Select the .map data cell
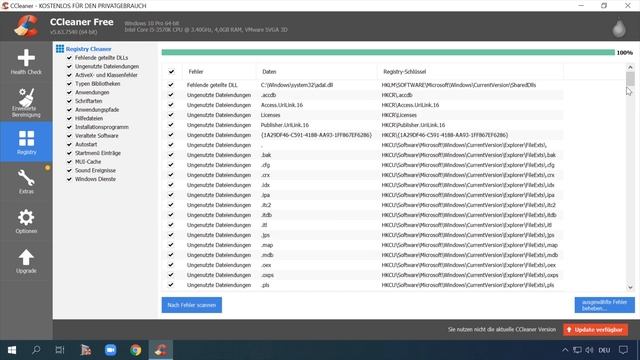640x360 pixels. pyautogui.click(x=267, y=245)
